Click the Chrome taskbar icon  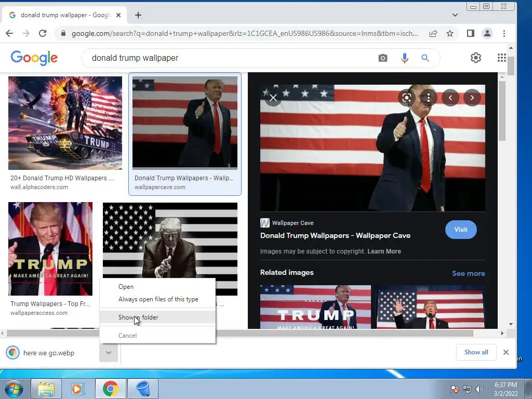pyautogui.click(x=110, y=389)
